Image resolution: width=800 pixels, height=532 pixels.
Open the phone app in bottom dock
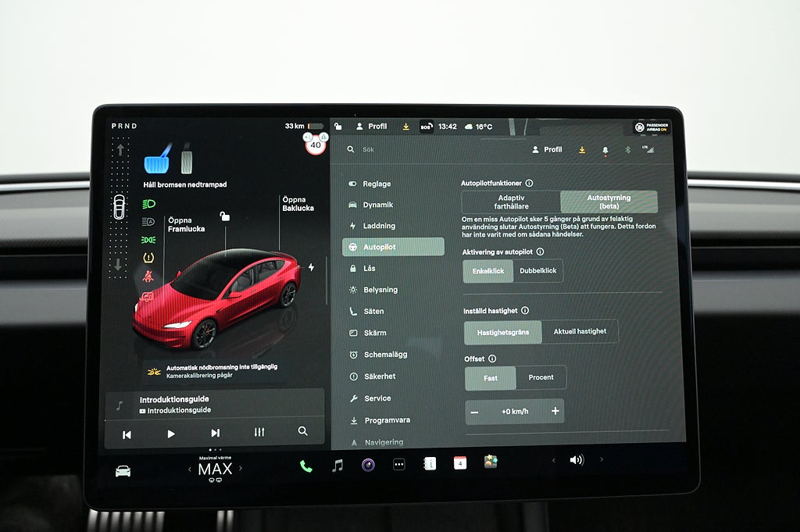coord(305,466)
